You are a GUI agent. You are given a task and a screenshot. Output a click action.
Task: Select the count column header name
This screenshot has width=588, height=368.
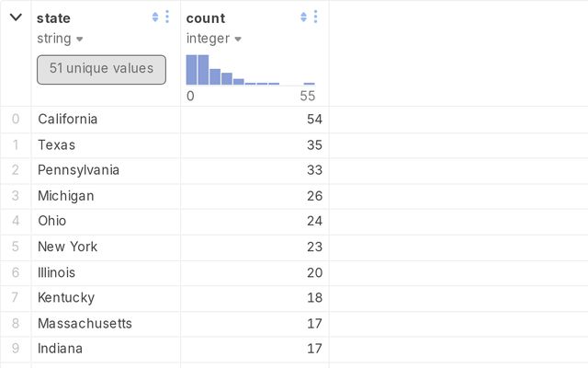(x=206, y=18)
